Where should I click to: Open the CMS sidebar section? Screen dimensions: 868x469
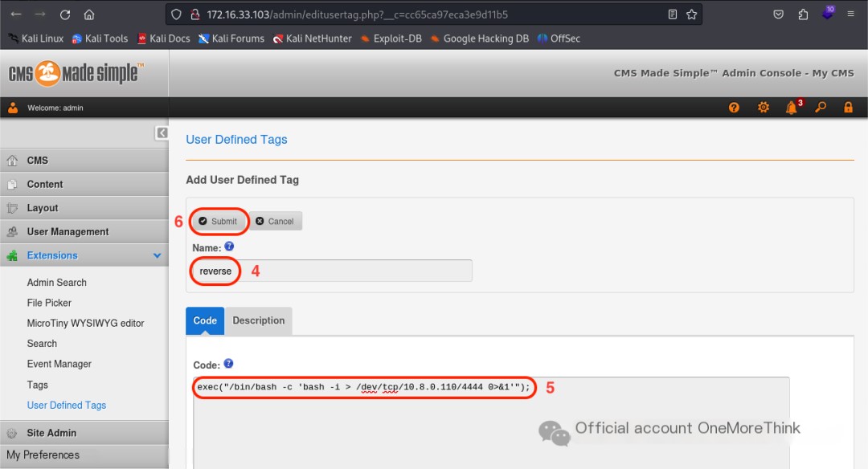point(84,161)
